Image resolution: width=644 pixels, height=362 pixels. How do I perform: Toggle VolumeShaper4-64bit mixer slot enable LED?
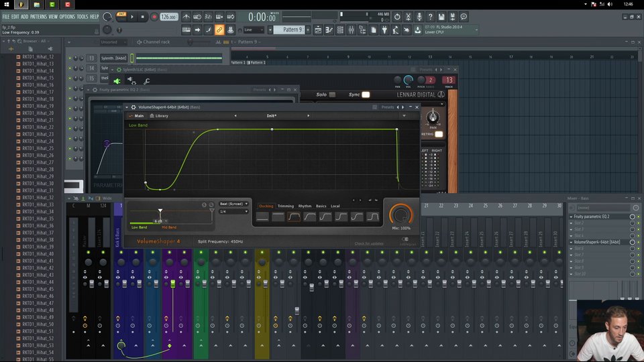(x=638, y=242)
